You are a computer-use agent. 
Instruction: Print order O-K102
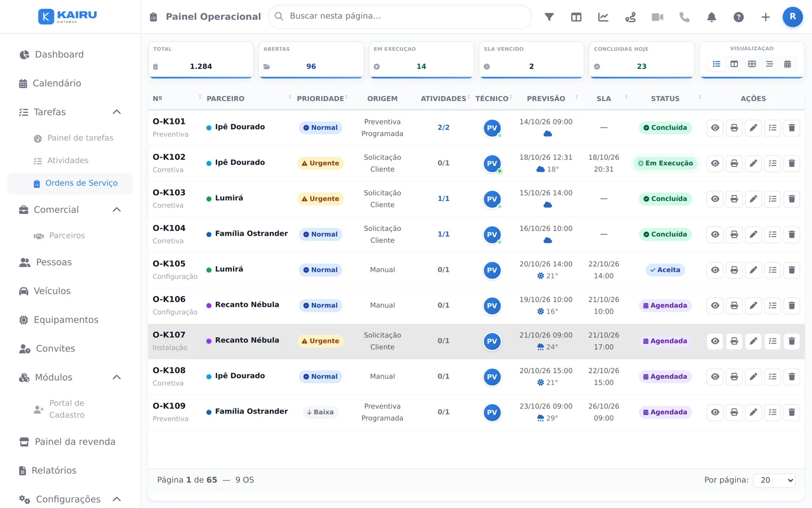coord(734,163)
